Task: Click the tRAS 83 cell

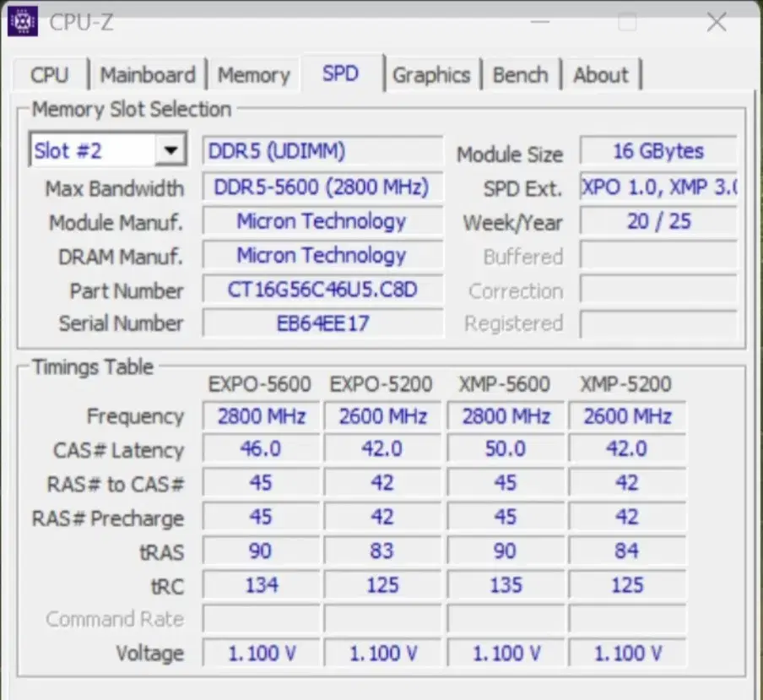Action: coord(383,551)
